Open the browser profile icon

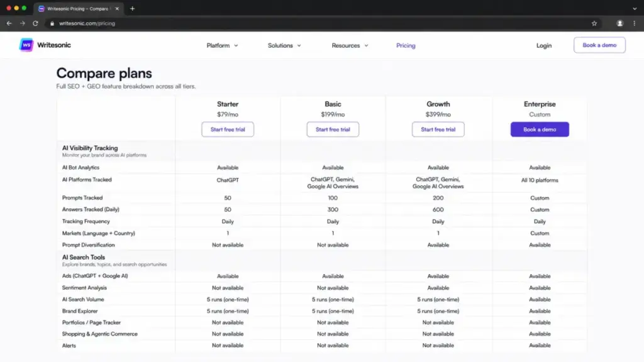(619, 23)
